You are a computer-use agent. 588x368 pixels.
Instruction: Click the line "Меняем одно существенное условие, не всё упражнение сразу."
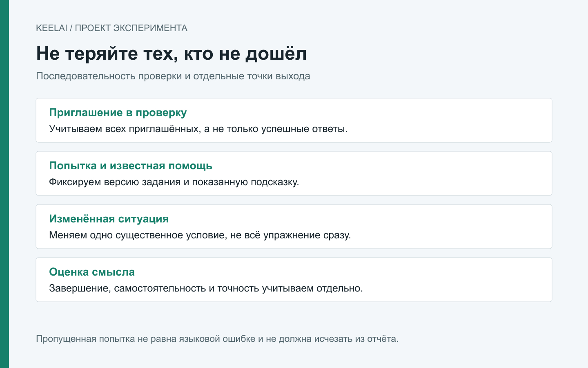pos(200,235)
